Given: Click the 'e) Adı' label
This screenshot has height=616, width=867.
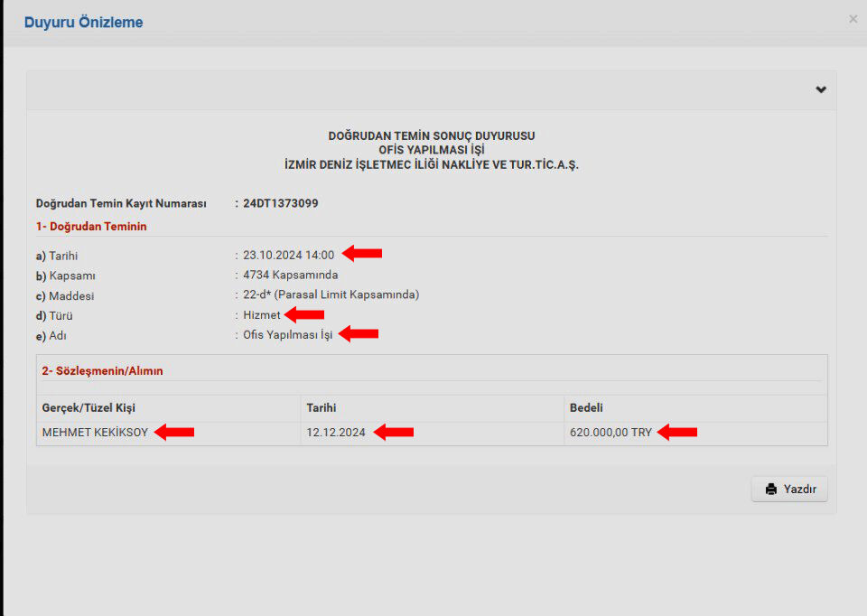Looking at the screenshot, I should (51, 336).
